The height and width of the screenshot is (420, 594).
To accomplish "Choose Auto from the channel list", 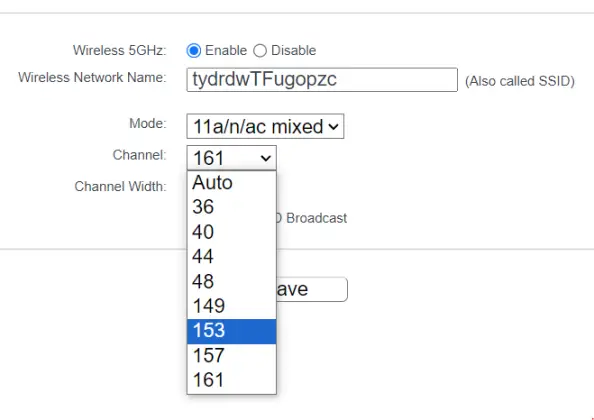I will (231, 183).
